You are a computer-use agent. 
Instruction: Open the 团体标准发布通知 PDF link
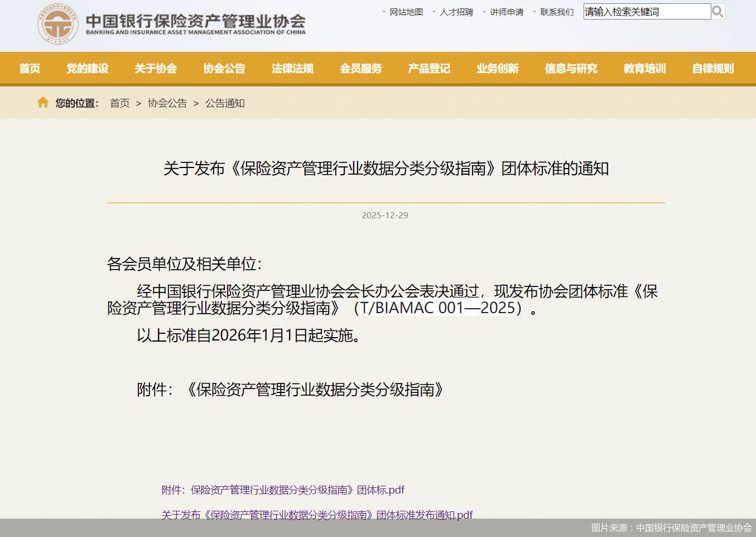316,514
